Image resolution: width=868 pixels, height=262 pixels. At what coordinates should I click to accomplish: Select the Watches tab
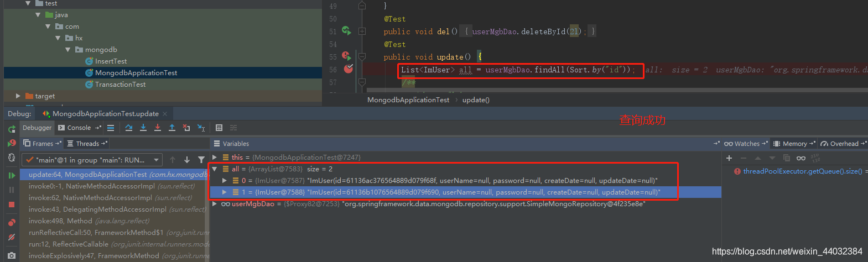[x=746, y=144]
